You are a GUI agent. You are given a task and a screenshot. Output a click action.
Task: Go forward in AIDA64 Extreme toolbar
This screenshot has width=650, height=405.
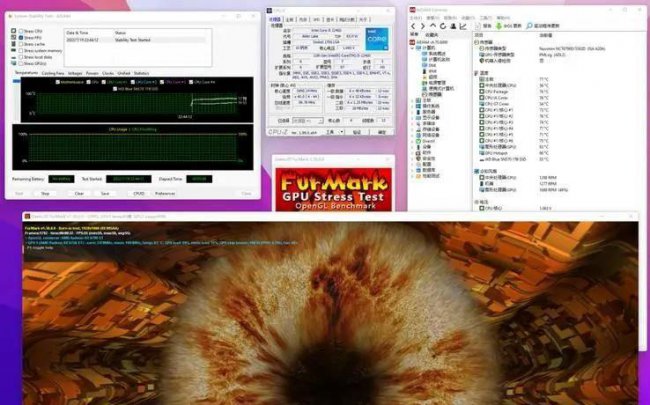pyautogui.click(x=423, y=26)
